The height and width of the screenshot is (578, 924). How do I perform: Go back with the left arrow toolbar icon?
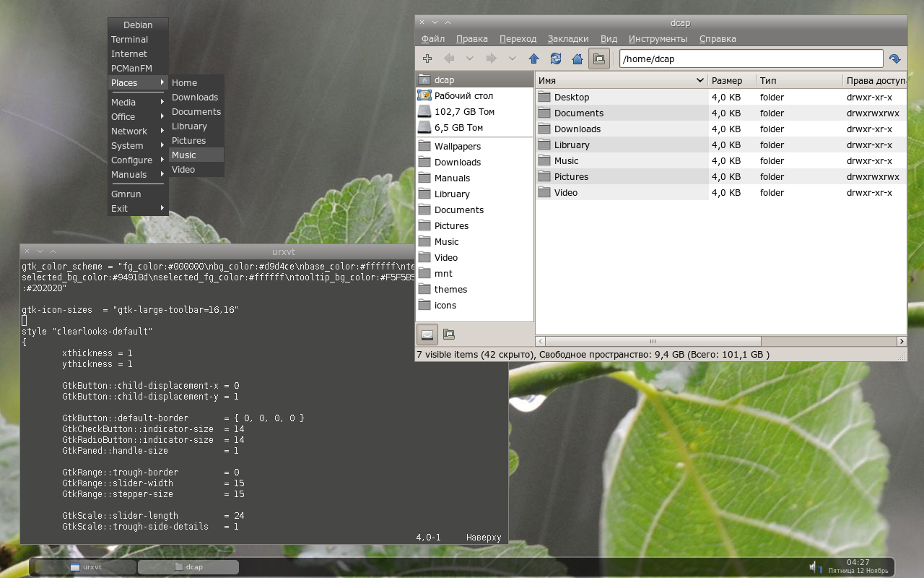[x=449, y=59]
